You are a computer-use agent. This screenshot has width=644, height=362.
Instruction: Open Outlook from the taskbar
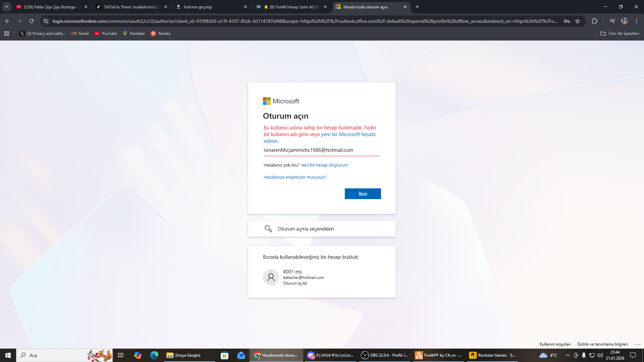pyautogui.click(x=241, y=355)
